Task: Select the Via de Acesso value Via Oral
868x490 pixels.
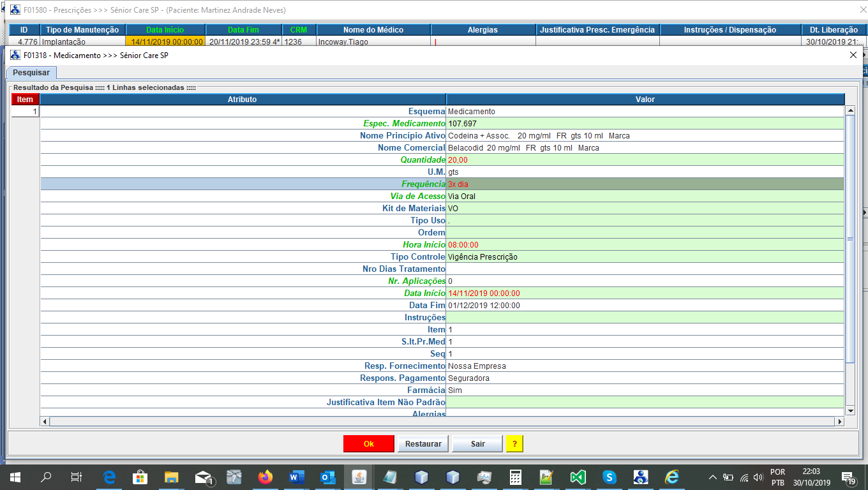Action: pos(645,197)
